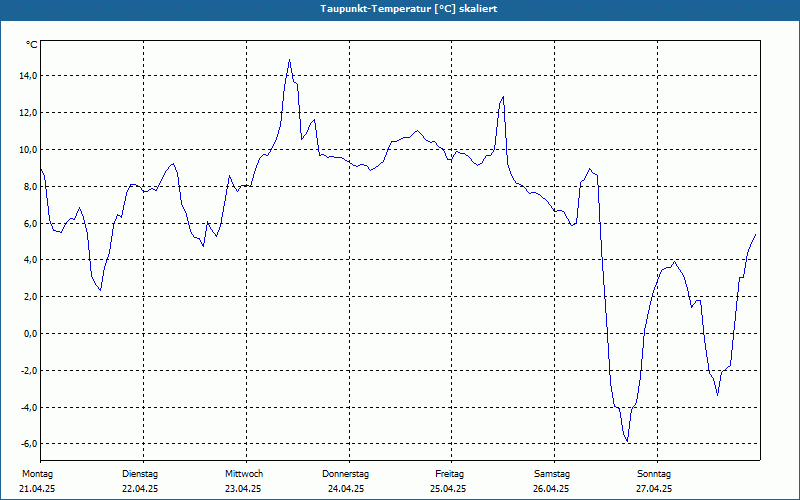Click the Sonntag day label
Image resolution: width=800 pixels, height=500 pixels.
tap(654, 474)
